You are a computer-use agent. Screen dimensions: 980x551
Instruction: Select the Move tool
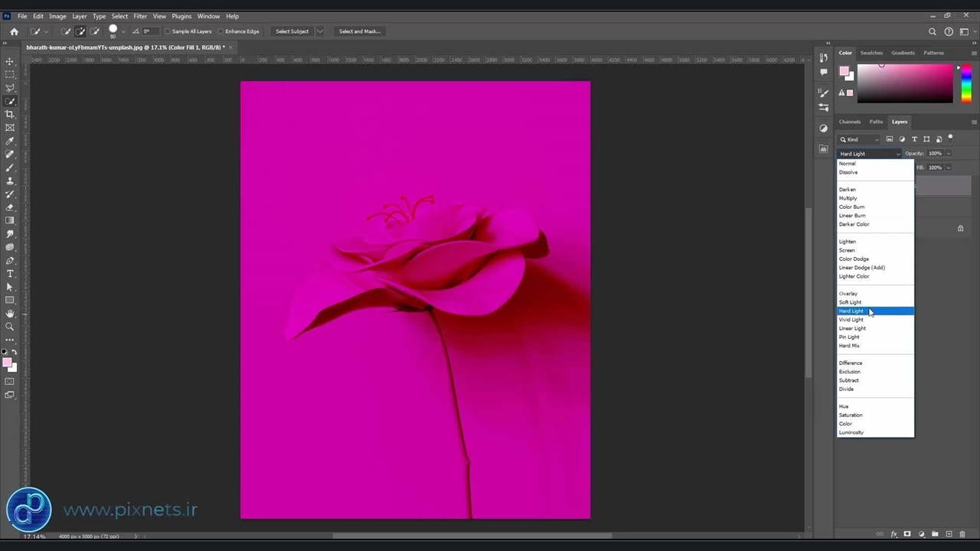(10, 61)
